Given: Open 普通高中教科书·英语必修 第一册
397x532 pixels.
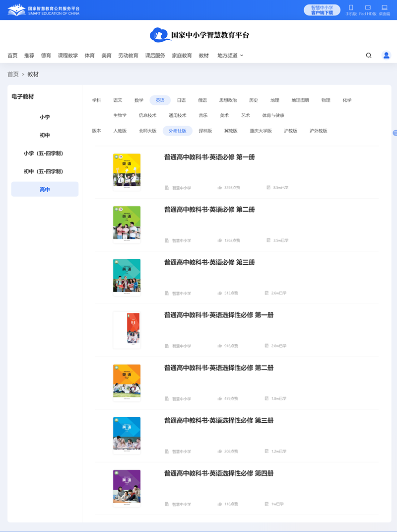Looking at the screenshot, I should 208,157.
